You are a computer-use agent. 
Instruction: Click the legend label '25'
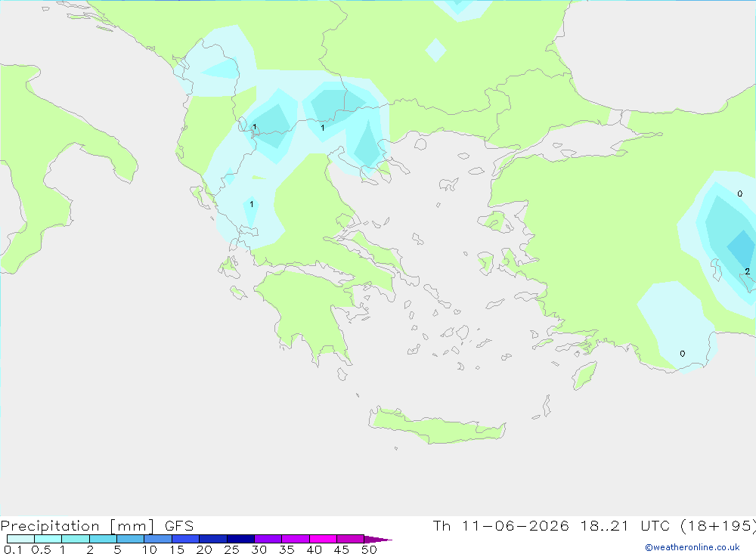point(231,549)
